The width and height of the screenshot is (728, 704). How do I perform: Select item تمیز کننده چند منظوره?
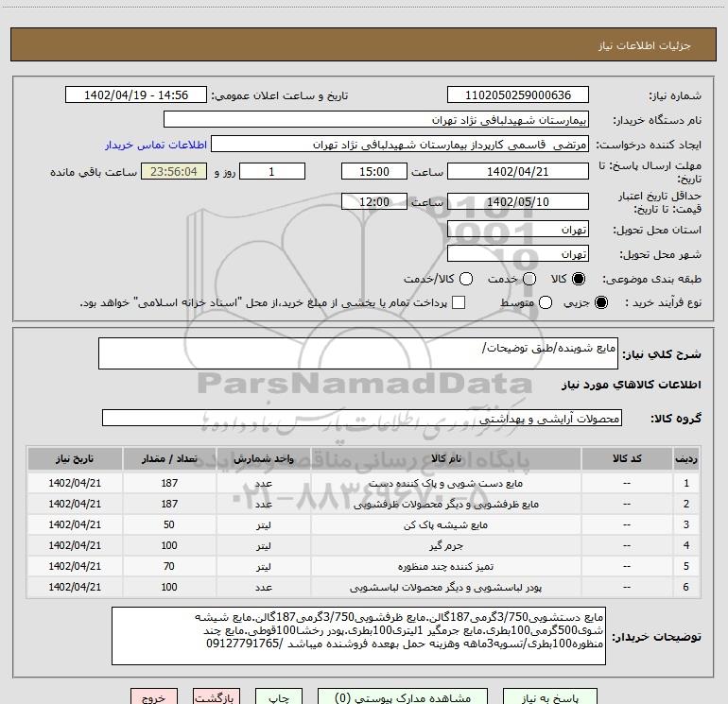pyautogui.click(x=445, y=567)
